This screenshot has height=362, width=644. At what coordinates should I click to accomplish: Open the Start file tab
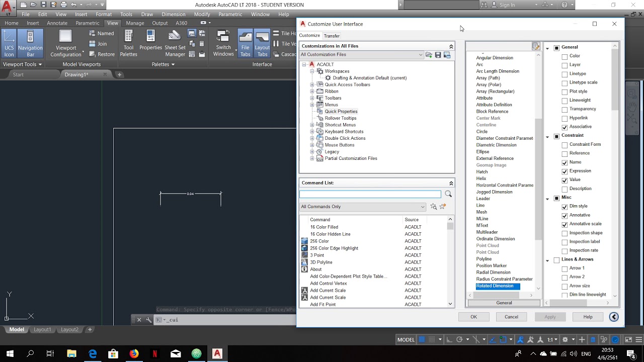[x=18, y=74]
